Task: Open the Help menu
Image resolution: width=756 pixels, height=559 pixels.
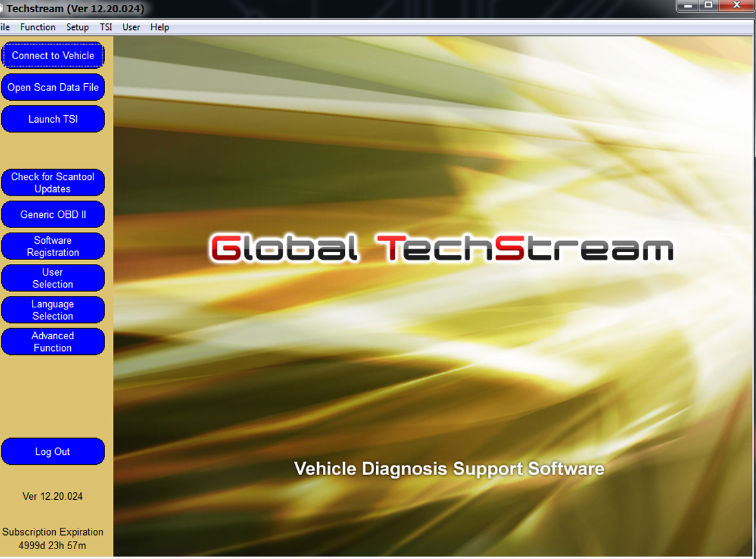Action: pyautogui.click(x=160, y=27)
